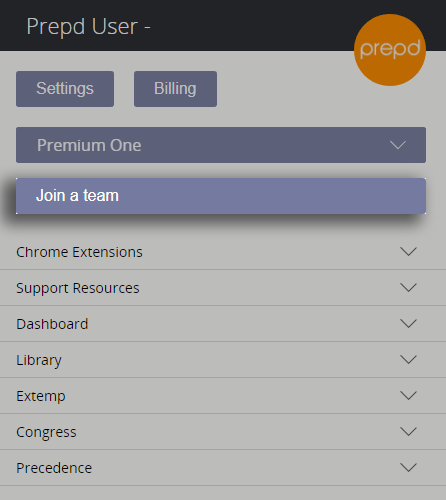Click the Library chevron arrow
Screen dimensions: 446x500
[x=408, y=360]
